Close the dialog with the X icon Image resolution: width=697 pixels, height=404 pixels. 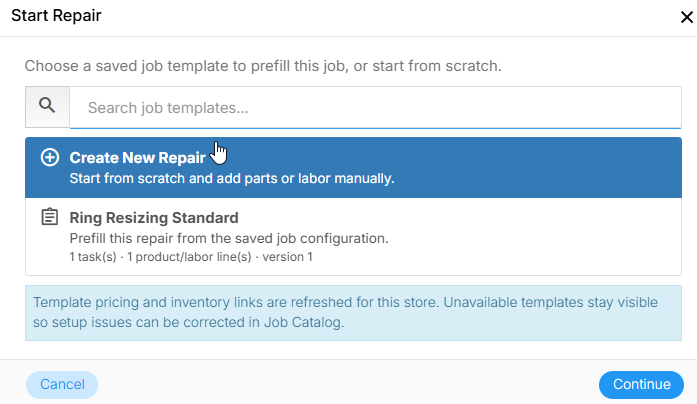(x=687, y=17)
